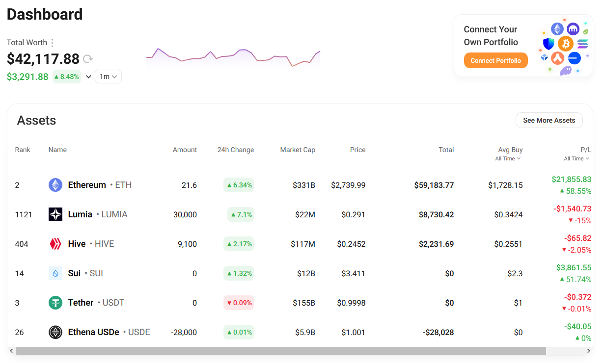Screen dimensions: 605x364
Task: Click Hive total value $2,231.69
Action: coord(436,244)
